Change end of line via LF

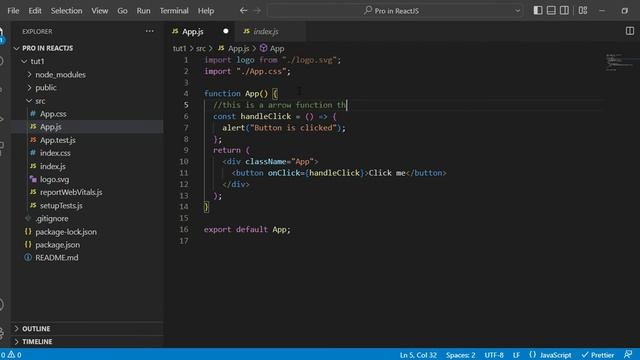pyautogui.click(x=516, y=355)
